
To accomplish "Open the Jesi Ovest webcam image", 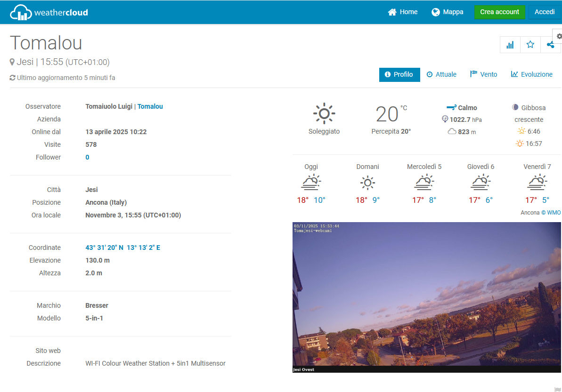I will click(x=426, y=297).
